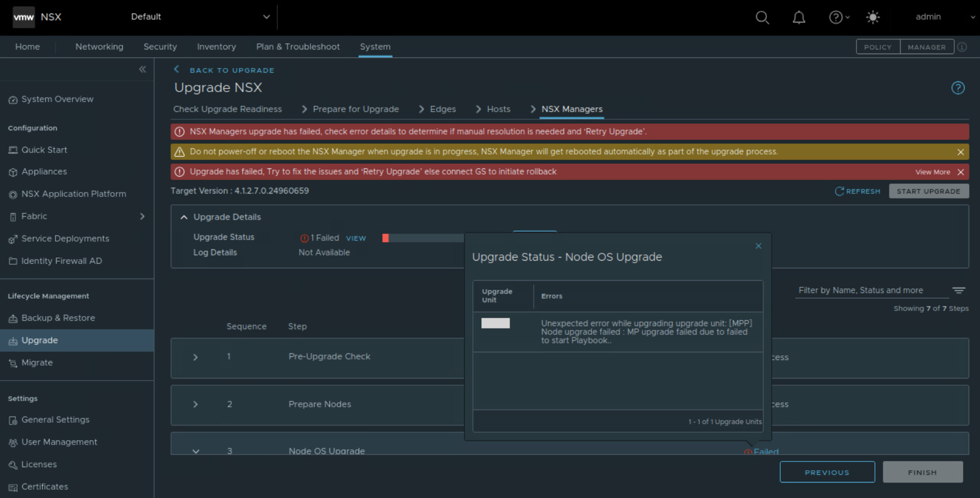Go to Check Upgrade Readiness step

click(x=227, y=109)
